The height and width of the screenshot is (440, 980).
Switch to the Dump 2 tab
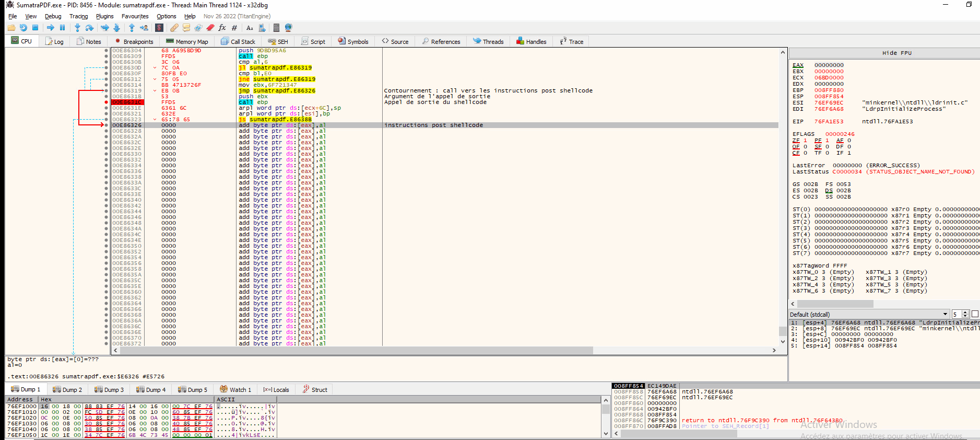click(x=67, y=389)
